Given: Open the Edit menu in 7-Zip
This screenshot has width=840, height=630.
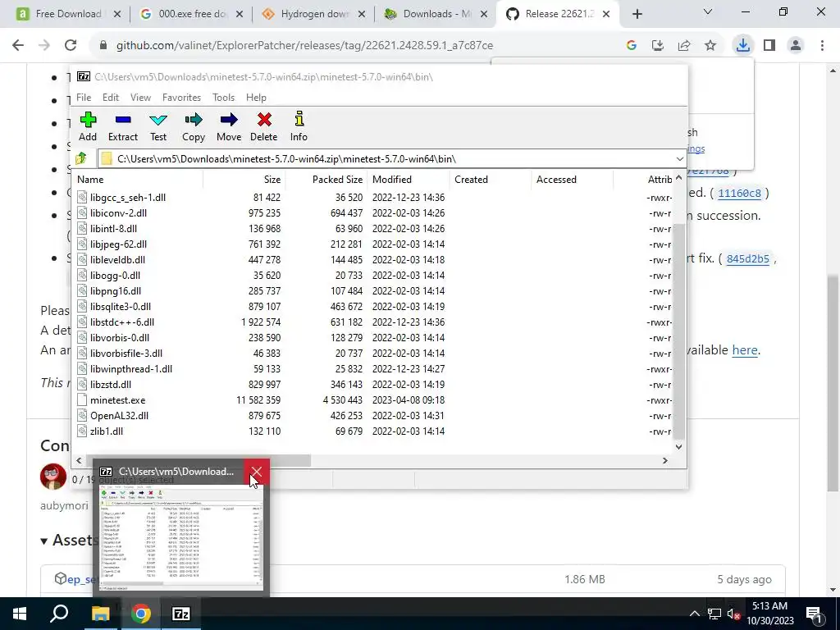Looking at the screenshot, I should 111,98.
